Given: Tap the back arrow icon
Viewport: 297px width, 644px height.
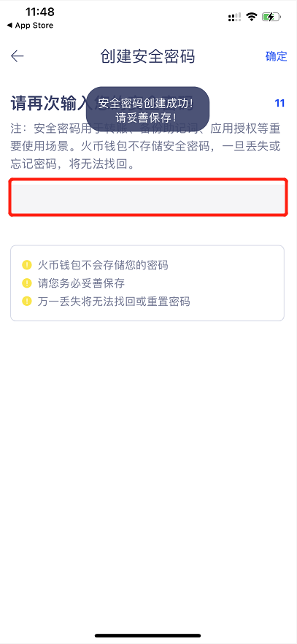Looking at the screenshot, I should click(18, 56).
